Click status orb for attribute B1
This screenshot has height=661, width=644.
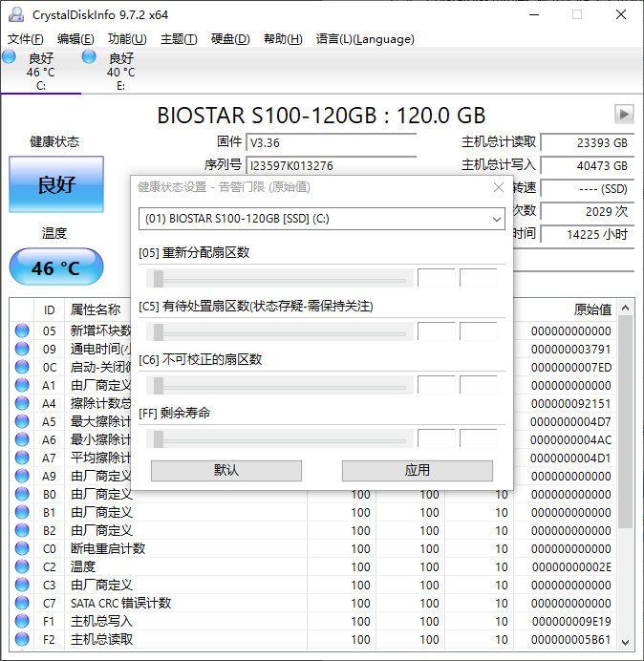(x=22, y=512)
